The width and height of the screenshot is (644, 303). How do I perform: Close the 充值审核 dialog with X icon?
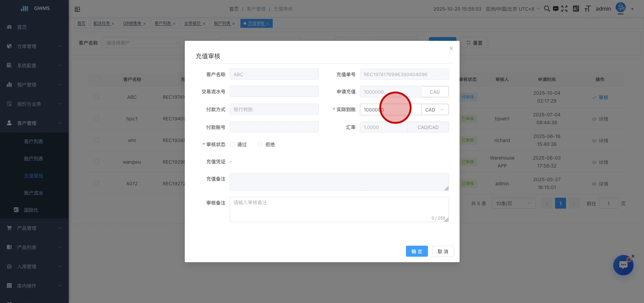click(451, 48)
